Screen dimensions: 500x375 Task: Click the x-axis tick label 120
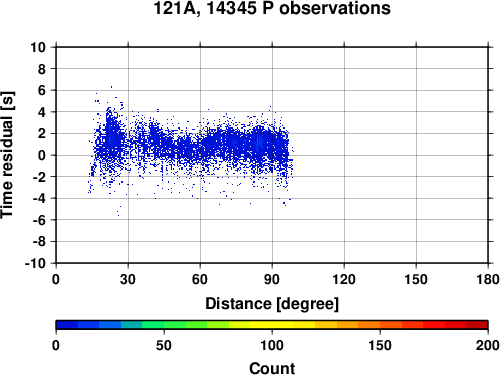pos(344,279)
